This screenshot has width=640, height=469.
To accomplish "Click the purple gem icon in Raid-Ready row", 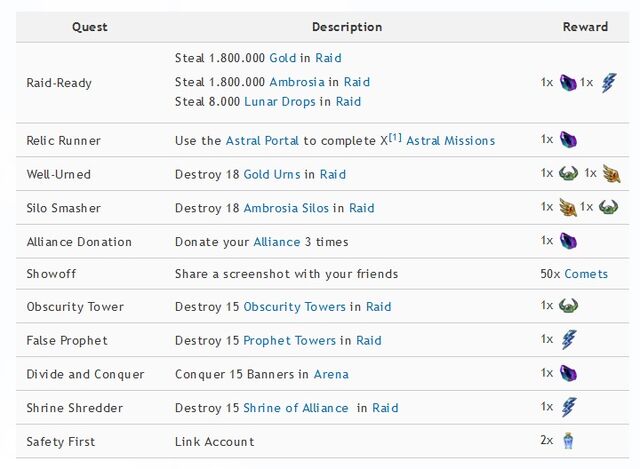I will tap(568, 83).
